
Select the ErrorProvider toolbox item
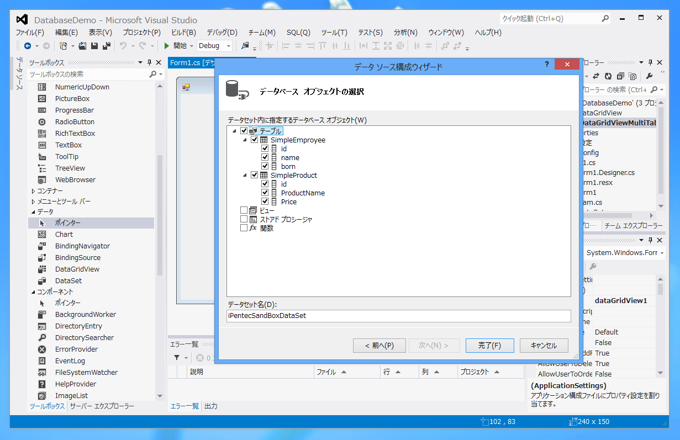[x=76, y=349]
